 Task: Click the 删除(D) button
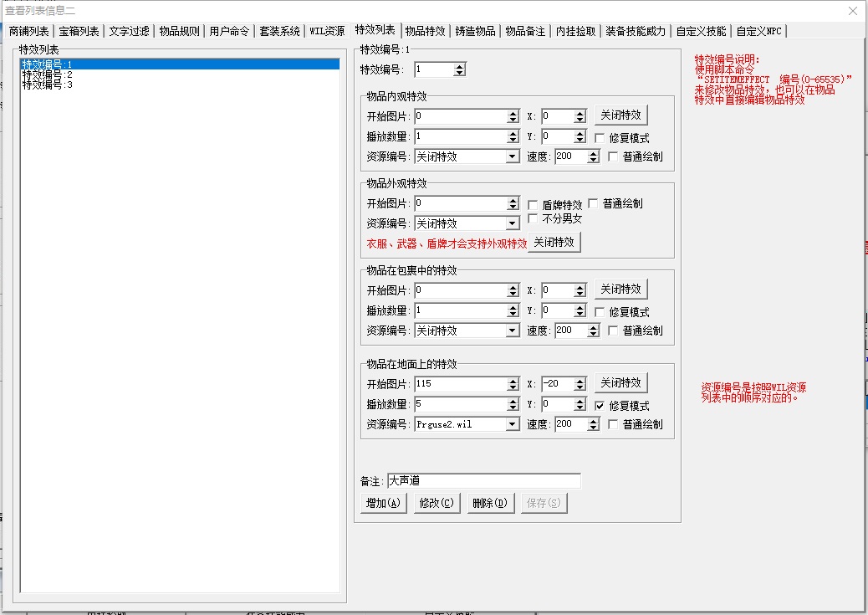(x=488, y=503)
